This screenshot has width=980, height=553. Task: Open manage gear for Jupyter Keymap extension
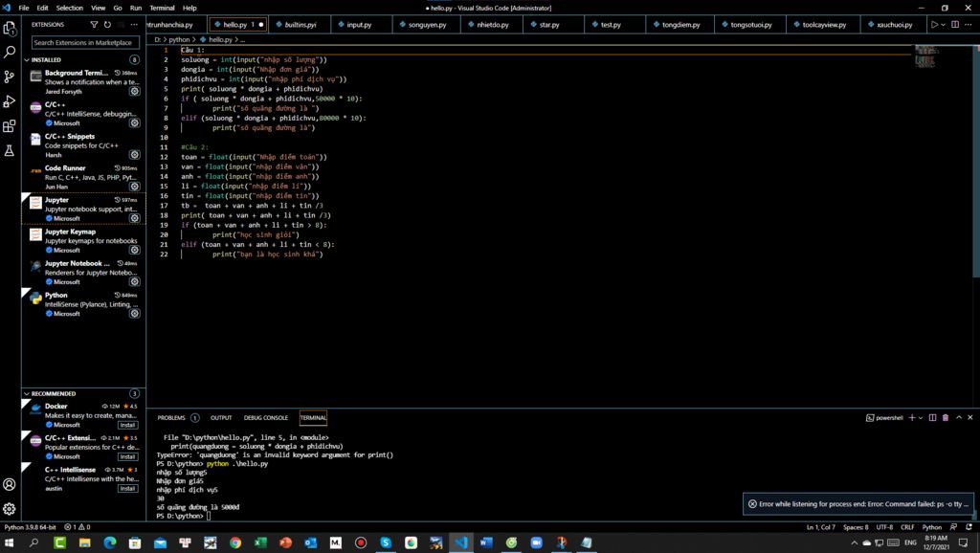pyautogui.click(x=134, y=250)
